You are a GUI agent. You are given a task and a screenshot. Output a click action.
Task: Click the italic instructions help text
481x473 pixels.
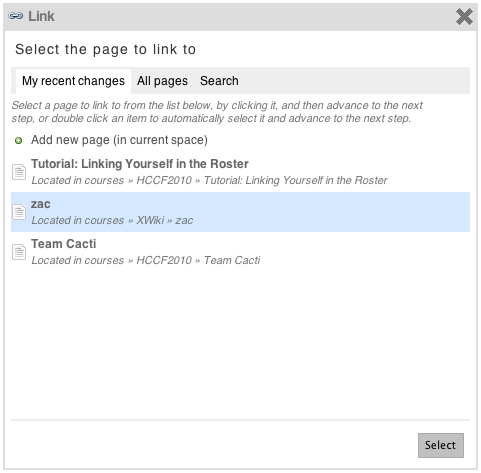coord(217,112)
